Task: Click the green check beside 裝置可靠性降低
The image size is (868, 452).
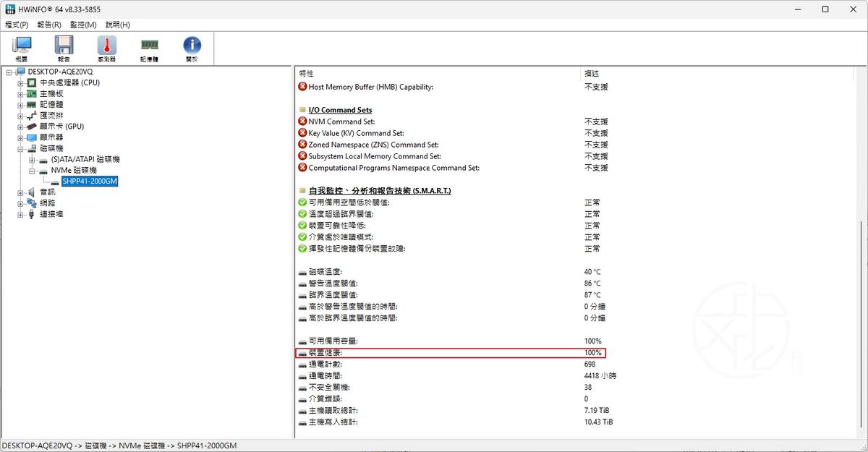Action: (x=302, y=226)
